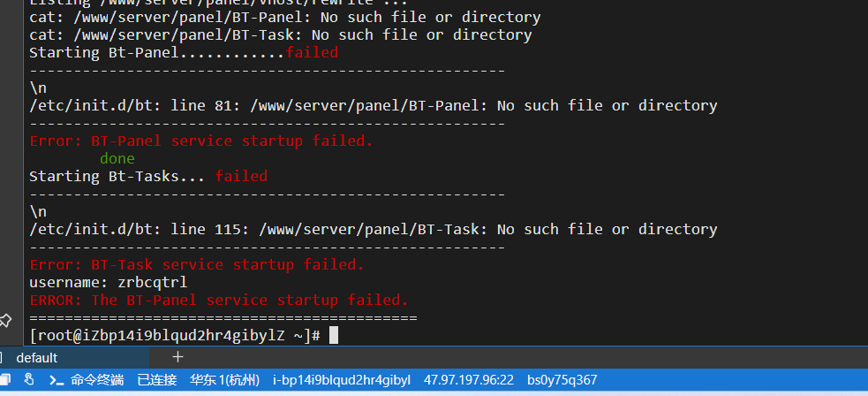Click the username zrbcqtrl line
This screenshot has width=868, height=396.
click(x=109, y=283)
